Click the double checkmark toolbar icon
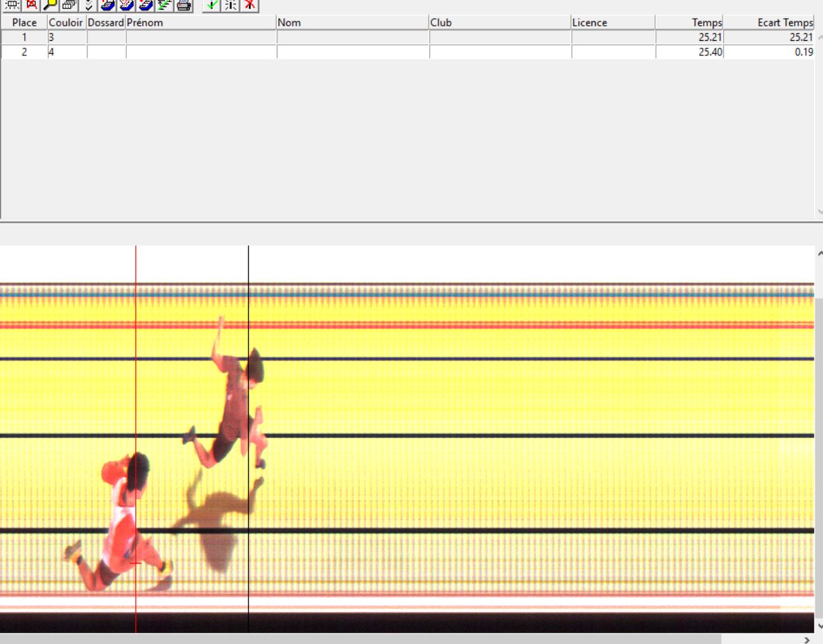The height and width of the screenshot is (644, 823). pos(88,6)
